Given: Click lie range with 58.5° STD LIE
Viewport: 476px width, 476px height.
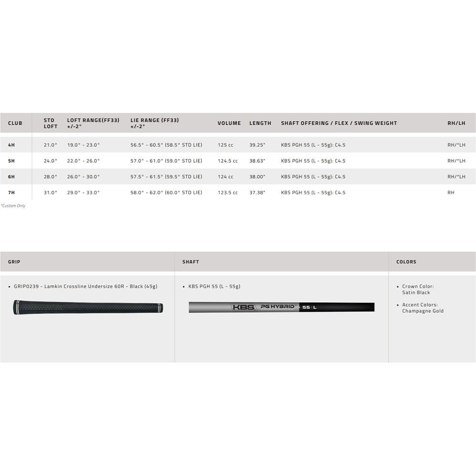Looking at the screenshot, I should pyautogui.click(x=166, y=145).
